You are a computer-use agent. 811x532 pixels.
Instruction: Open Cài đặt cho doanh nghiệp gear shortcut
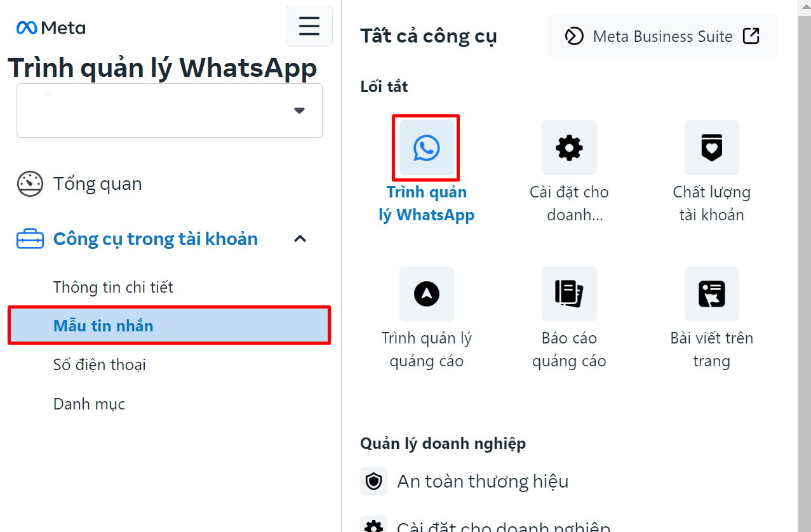(569, 147)
